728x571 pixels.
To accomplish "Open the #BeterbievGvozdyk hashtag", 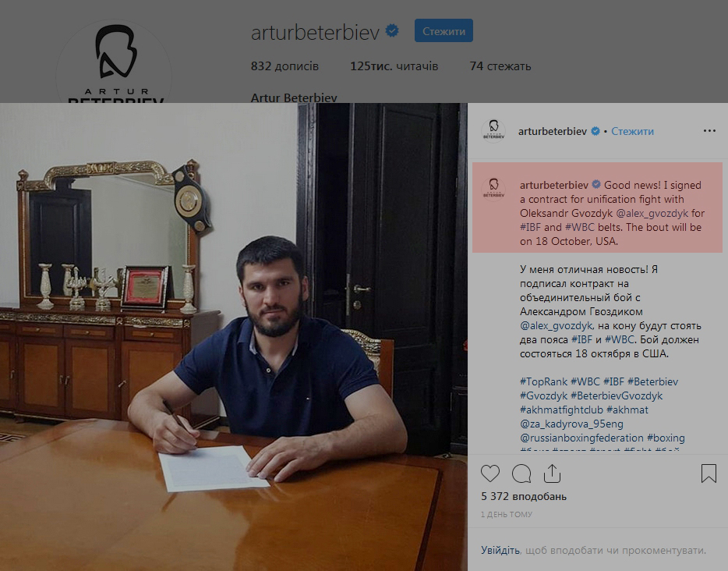I will (617, 395).
